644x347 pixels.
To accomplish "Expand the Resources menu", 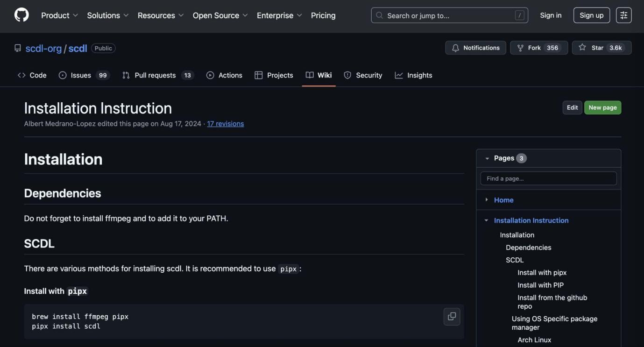I will (x=161, y=15).
